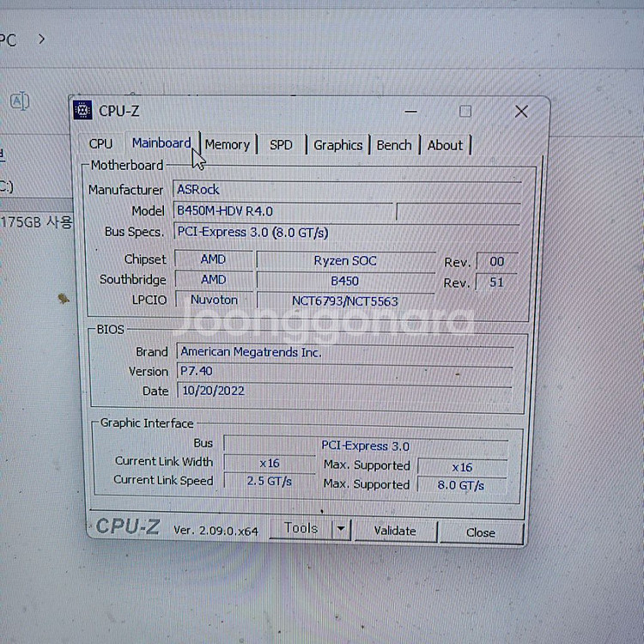Go to the Graphics tab
The width and height of the screenshot is (644, 644).
pos(337,145)
